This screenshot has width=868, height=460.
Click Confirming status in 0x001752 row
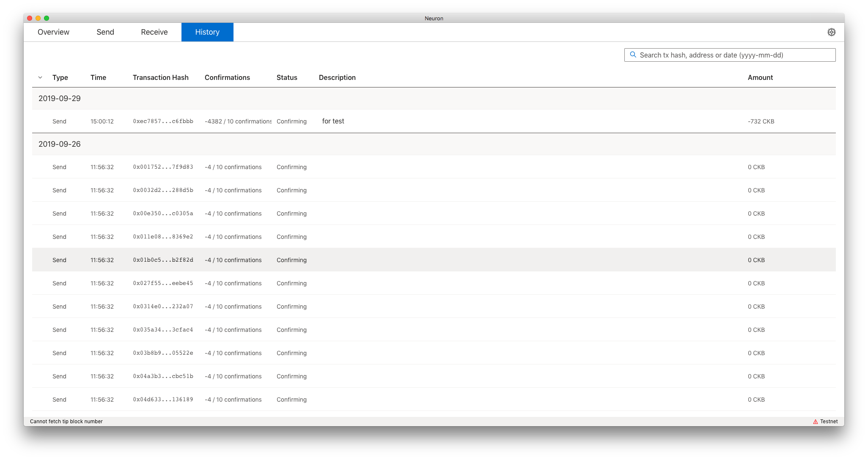click(x=291, y=167)
